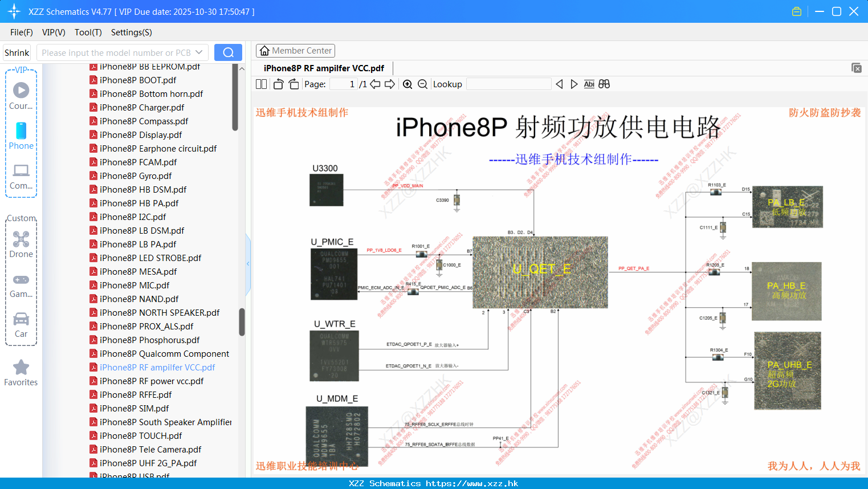Open iPhone8P UHF 2G_PA.pdf
The height and width of the screenshot is (489, 868).
click(148, 463)
